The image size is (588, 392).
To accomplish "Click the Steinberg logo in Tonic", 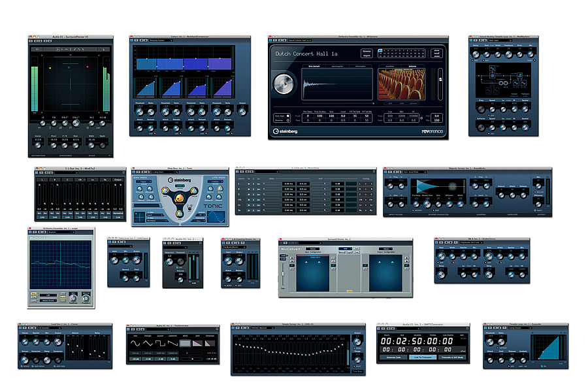I will pyautogui.click(x=179, y=180).
